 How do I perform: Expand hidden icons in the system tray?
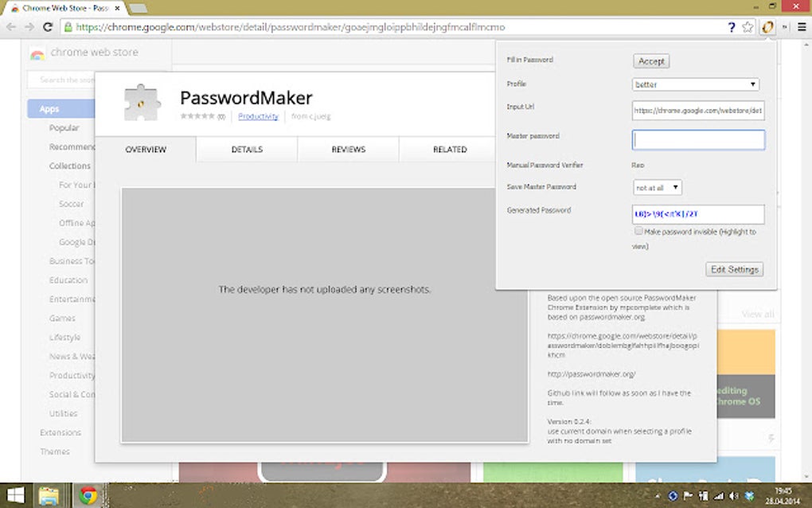coord(658,495)
